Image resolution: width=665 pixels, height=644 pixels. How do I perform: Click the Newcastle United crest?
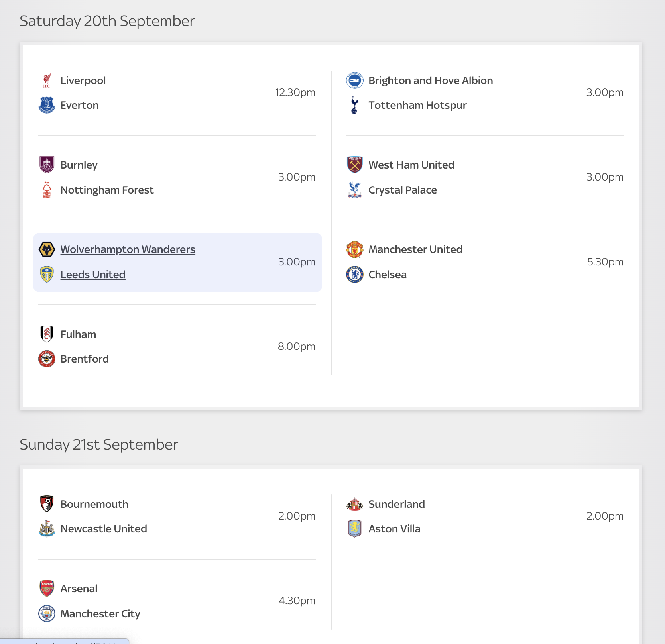click(47, 529)
